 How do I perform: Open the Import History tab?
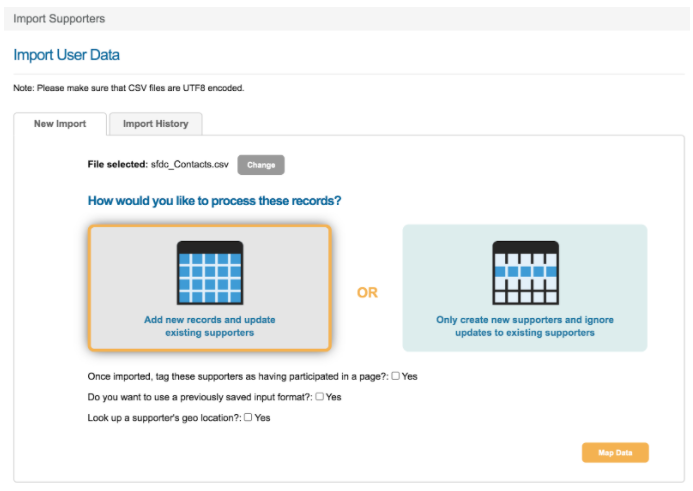(x=155, y=124)
